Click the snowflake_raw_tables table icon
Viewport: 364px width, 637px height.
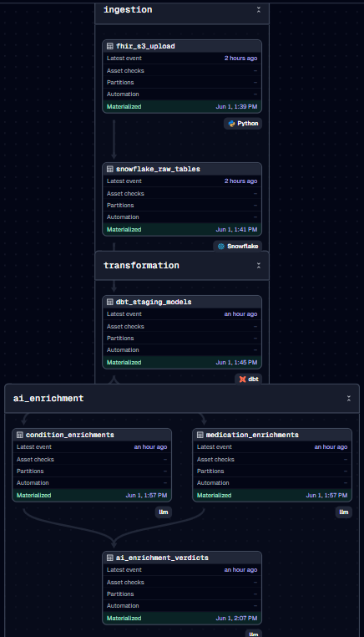tap(110, 169)
